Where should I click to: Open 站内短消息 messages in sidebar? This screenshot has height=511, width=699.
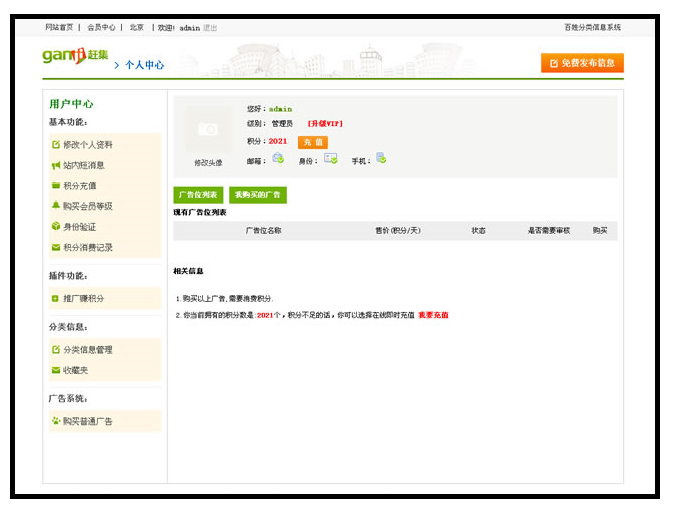pos(84,165)
